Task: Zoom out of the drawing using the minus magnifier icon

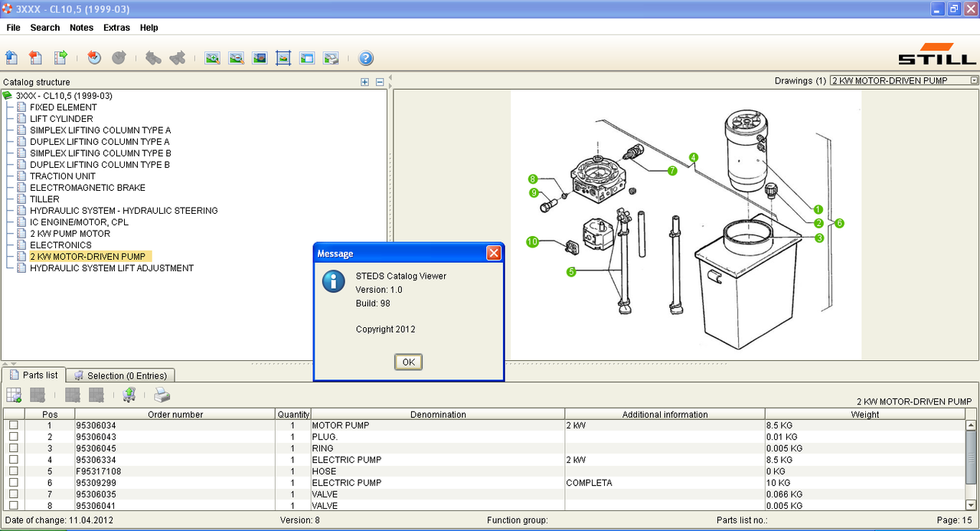Action: pyautogui.click(x=237, y=57)
